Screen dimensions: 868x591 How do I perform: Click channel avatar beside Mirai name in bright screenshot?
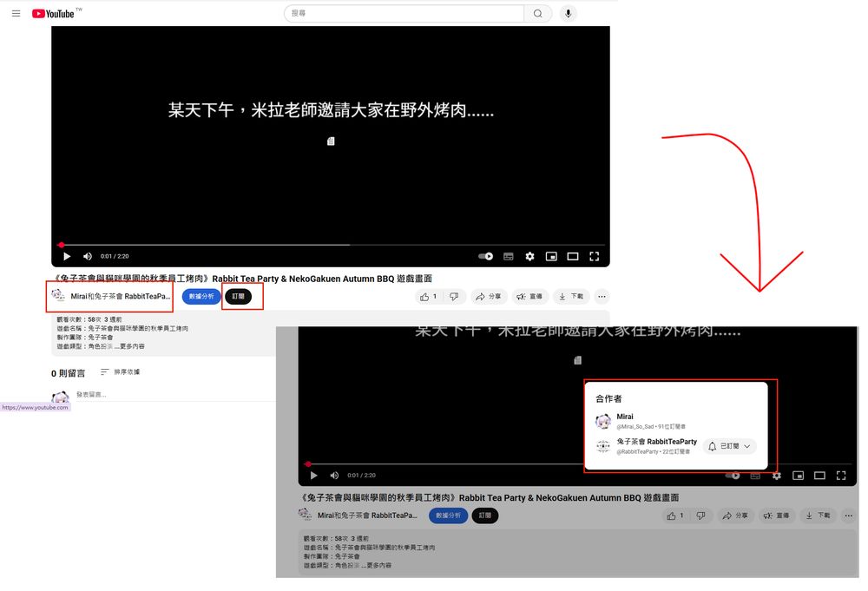click(x=59, y=296)
